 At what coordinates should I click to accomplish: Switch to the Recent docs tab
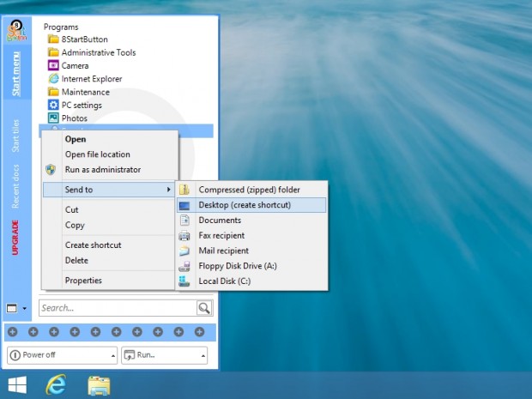tap(15, 186)
